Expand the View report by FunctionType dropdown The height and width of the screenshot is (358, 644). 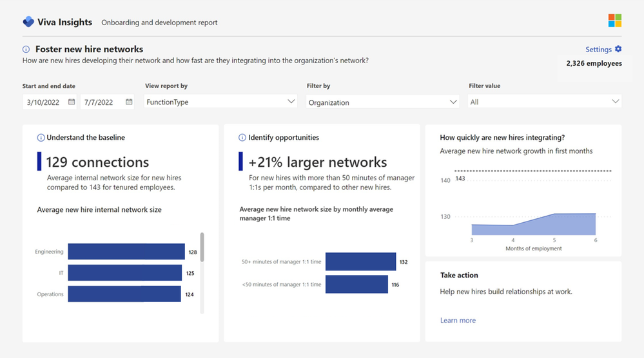tap(220, 101)
